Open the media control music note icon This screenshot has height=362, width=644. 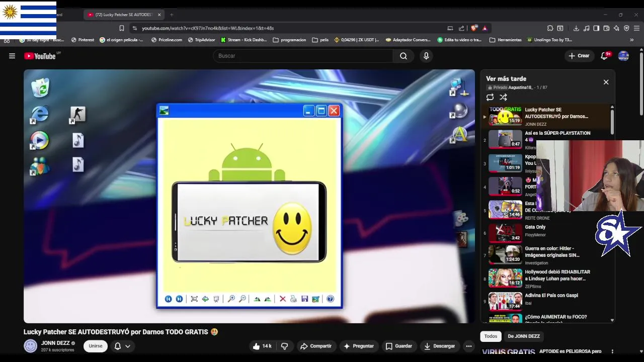pos(586,28)
